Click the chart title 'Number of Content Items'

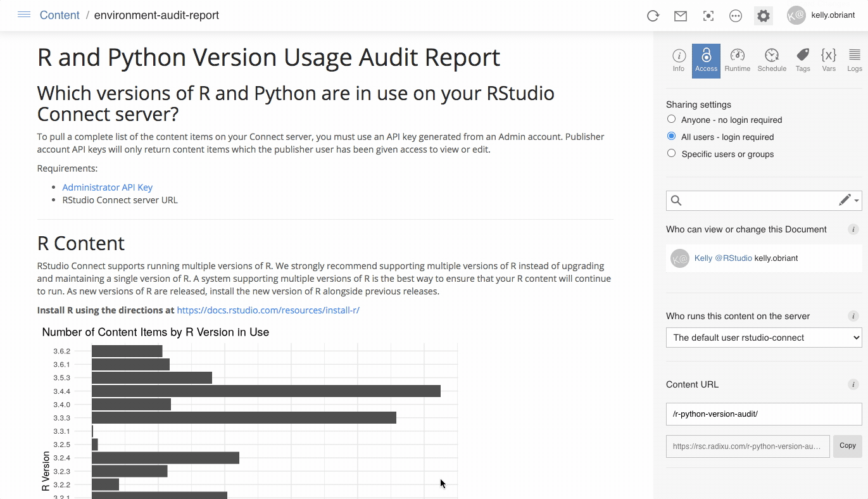[x=156, y=332]
